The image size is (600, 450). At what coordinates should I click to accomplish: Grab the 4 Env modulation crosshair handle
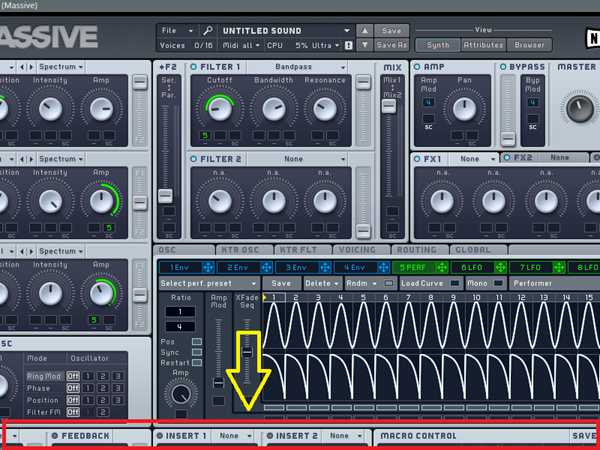pyautogui.click(x=383, y=267)
